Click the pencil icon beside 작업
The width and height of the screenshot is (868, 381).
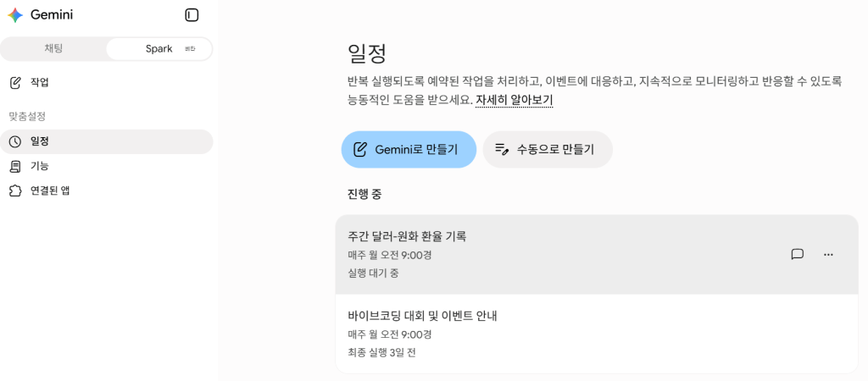[x=15, y=83]
